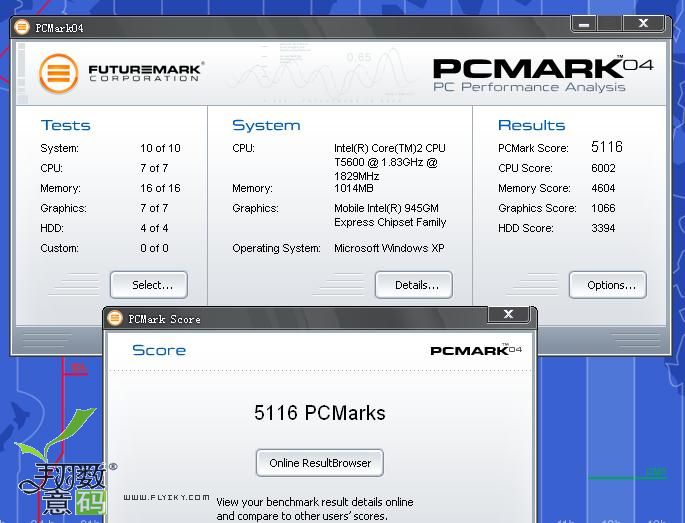
Task: Click 'Intel(R) Core(TM)2 CPU' text
Action: (390, 148)
